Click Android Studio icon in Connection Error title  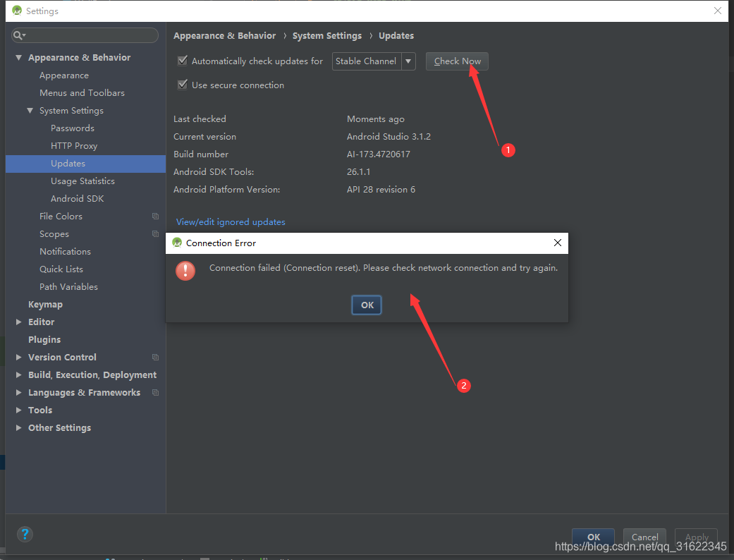[177, 243]
